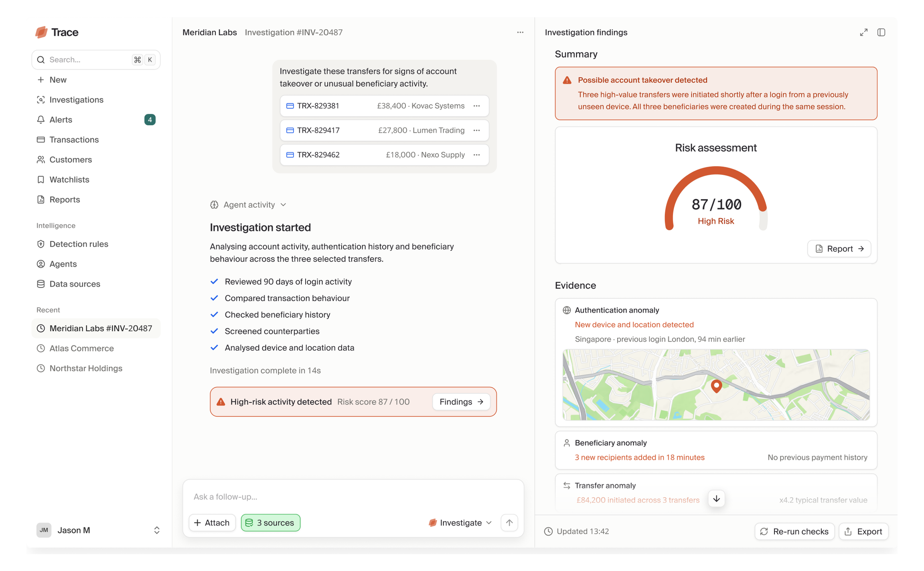Send the follow-up with the up-arrow icon
This screenshot has height=571, width=924.
[x=509, y=522]
